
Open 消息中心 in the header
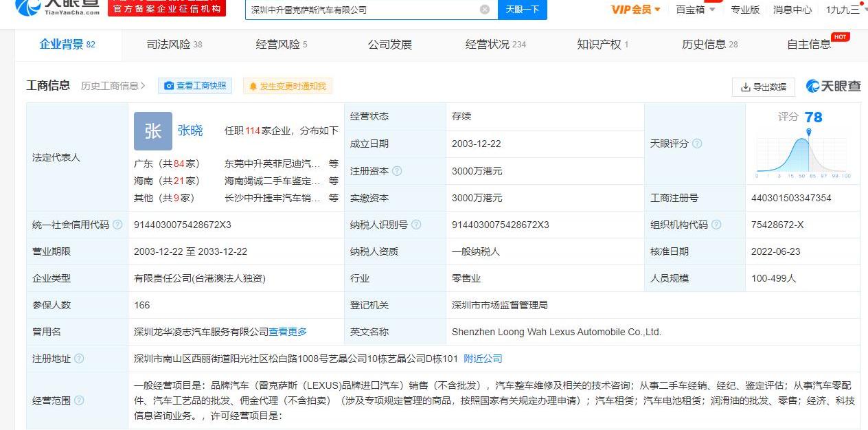(792, 10)
